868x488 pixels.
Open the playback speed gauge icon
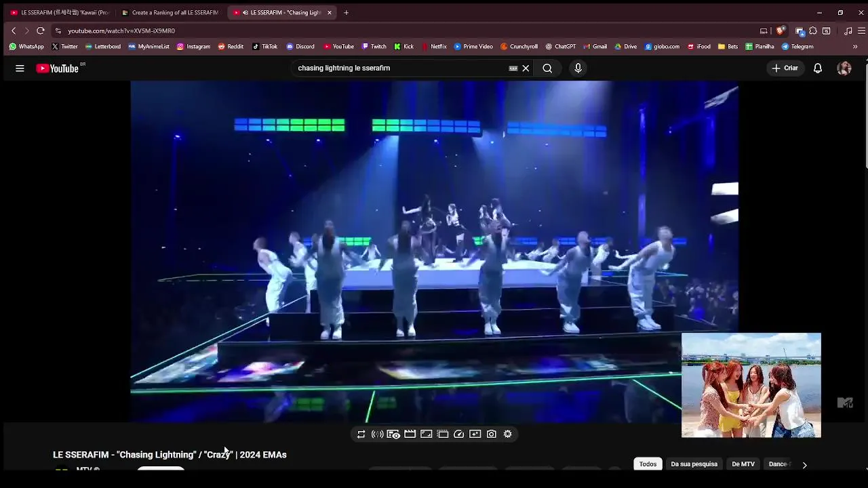(459, 434)
